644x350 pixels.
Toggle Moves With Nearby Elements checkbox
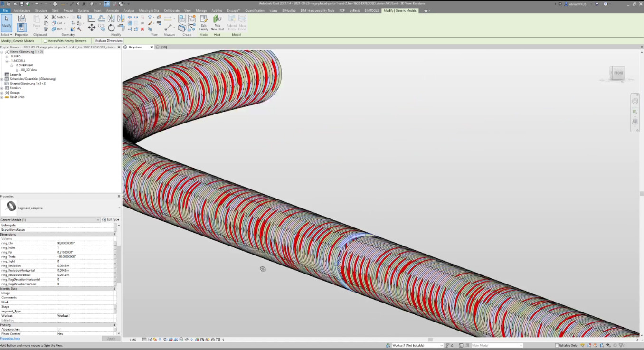click(46, 41)
